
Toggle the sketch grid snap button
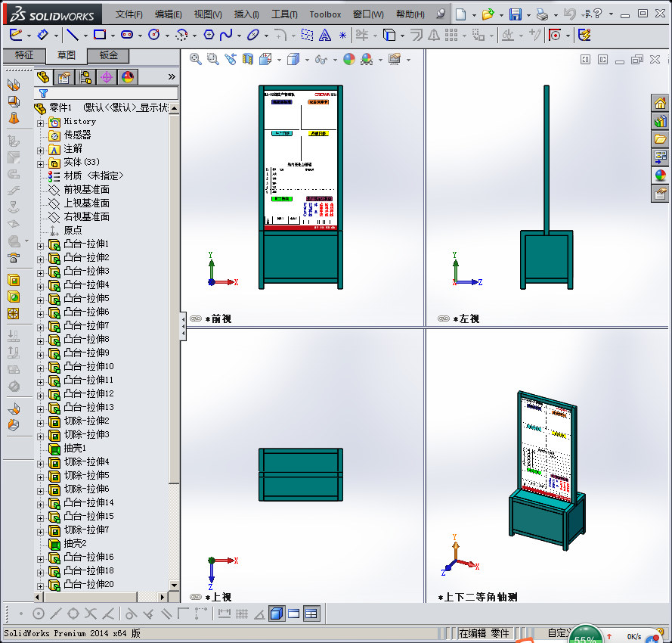242,613
